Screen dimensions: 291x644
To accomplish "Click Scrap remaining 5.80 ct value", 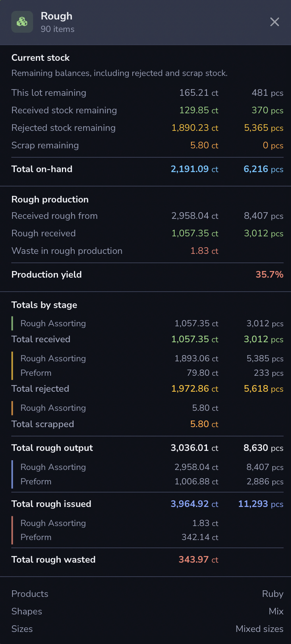I will (204, 145).
